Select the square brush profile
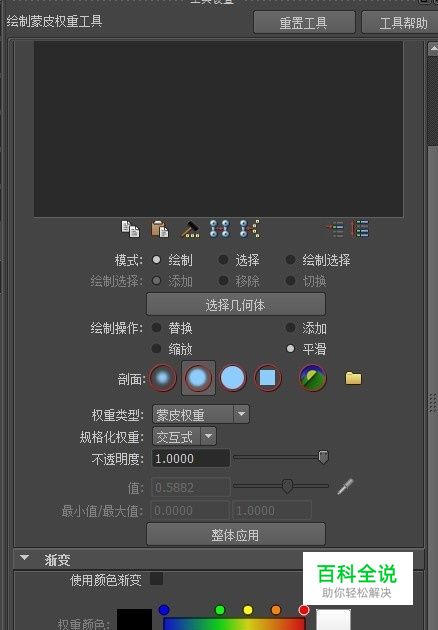Viewport: 438px width, 630px height. coord(268,378)
